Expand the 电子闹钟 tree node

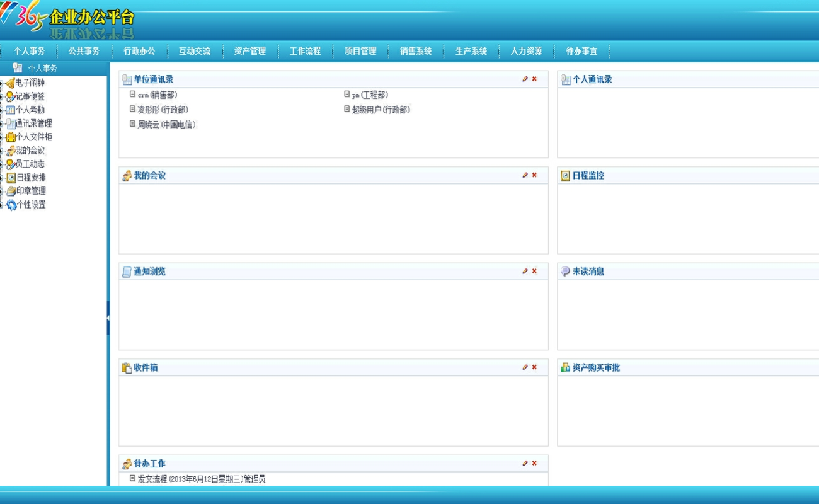point(2,83)
